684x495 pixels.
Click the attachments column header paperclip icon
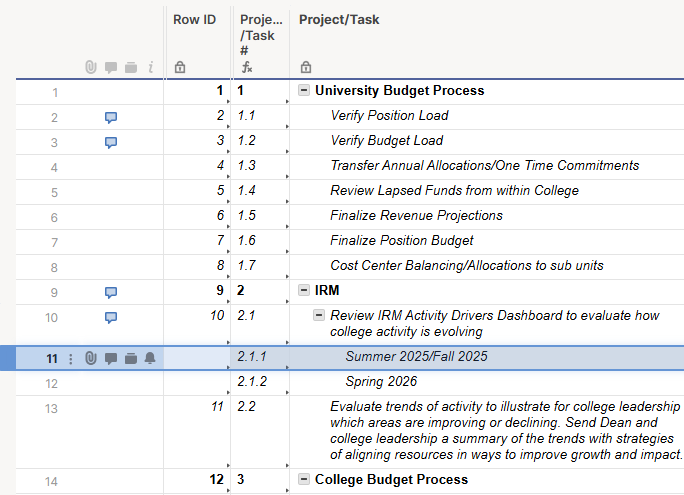click(x=91, y=67)
